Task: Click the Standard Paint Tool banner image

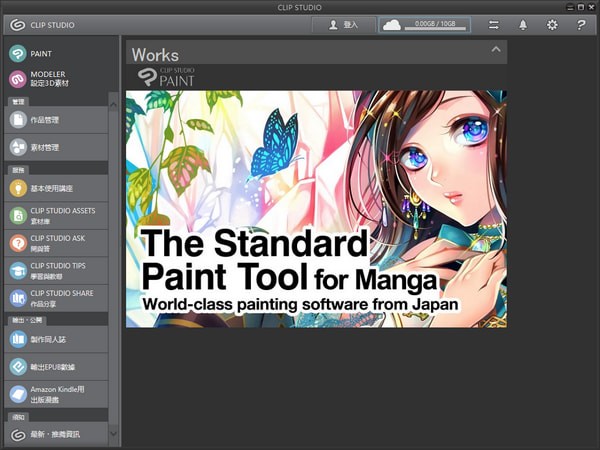Action: point(316,208)
